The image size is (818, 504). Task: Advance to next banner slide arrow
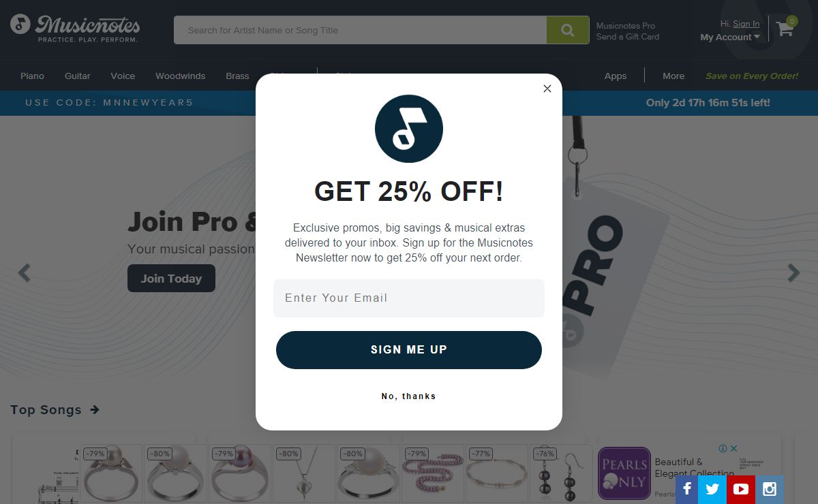pyautogui.click(x=793, y=273)
